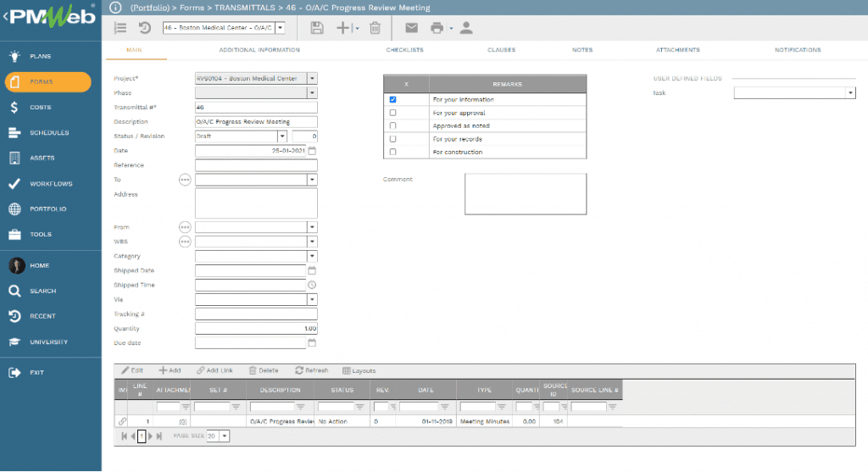Click the Portfolio breadcrumb link

click(150, 8)
